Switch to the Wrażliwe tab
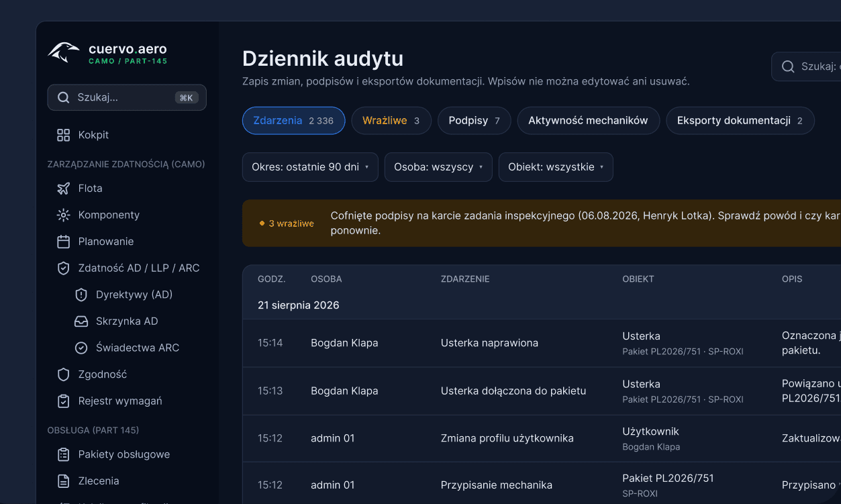Viewport: 841px width, 504px height. (391, 121)
